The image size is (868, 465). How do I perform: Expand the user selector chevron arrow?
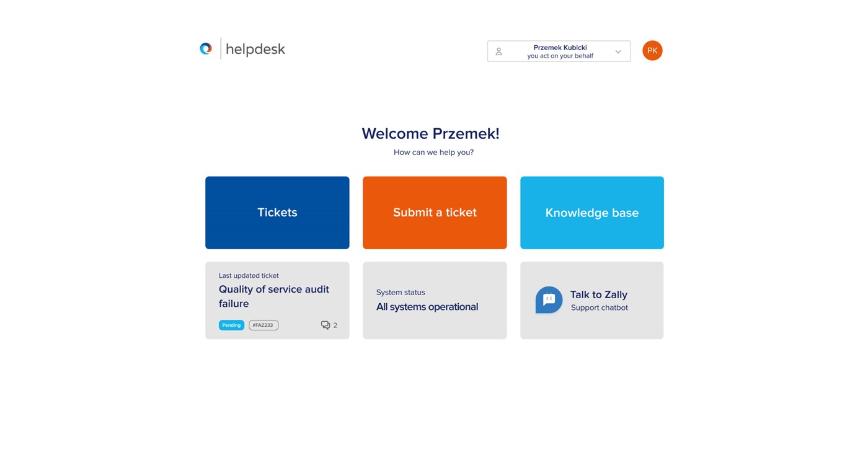(x=618, y=52)
